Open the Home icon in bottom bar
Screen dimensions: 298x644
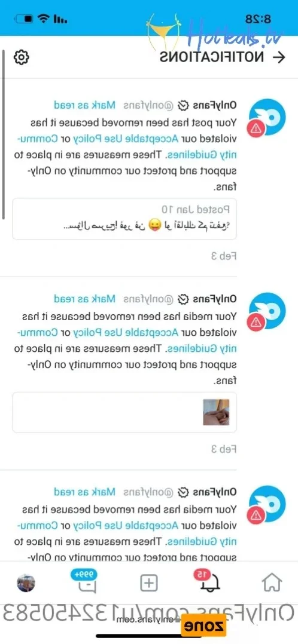coord(272,582)
